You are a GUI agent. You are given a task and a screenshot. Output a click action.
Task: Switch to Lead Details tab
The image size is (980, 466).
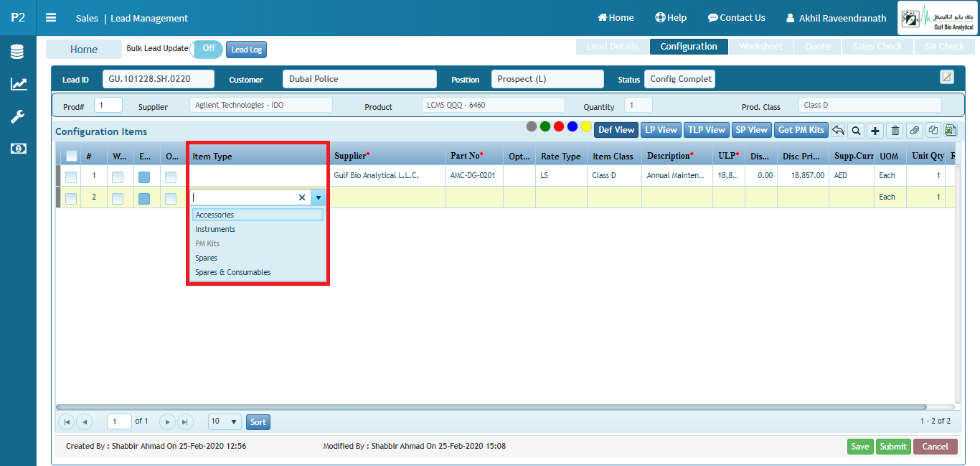click(x=612, y=47)
